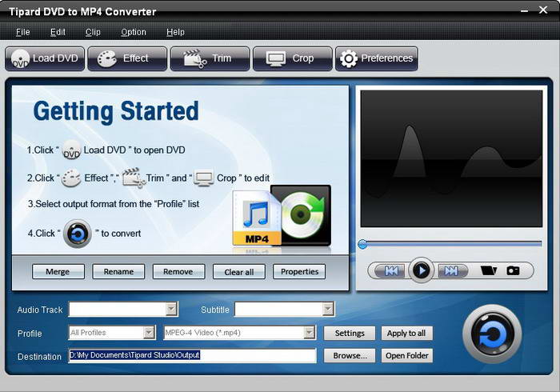Click the Remove button
This screenshot has width=560, height=392.
(178, 272)
